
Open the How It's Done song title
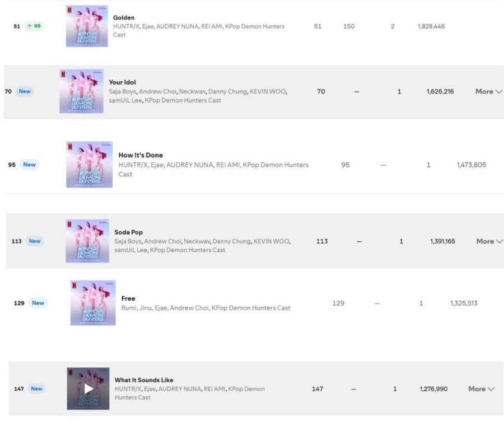(141, 155)
